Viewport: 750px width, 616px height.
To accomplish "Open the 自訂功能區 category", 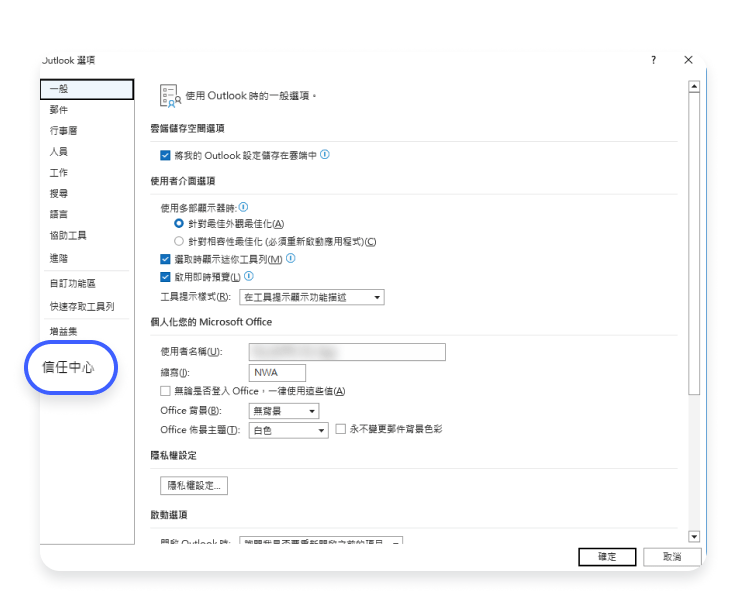I will click(73, 284).
